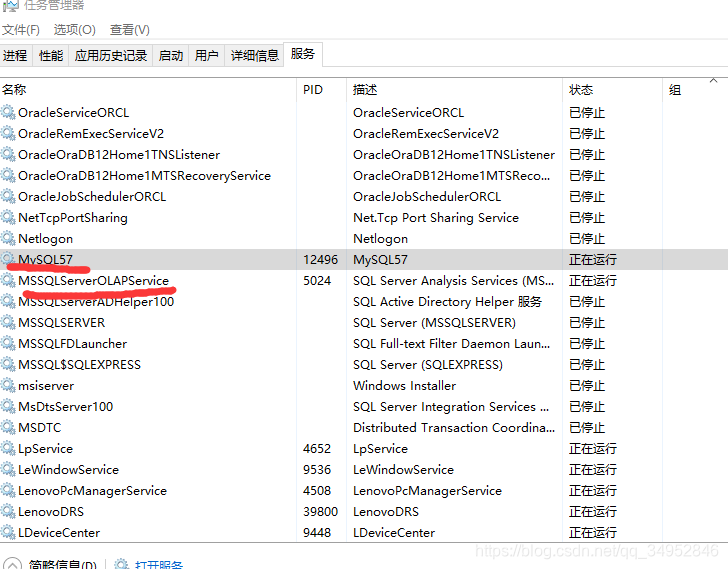Select the LenovoPcManagerService name
The width and height of the screenshot is (728, 569).
pyautogui.click(x=92, y=491)
